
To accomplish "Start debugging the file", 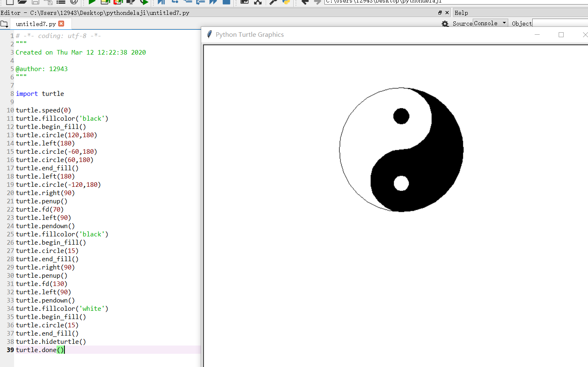I will [x=162, y=2].
